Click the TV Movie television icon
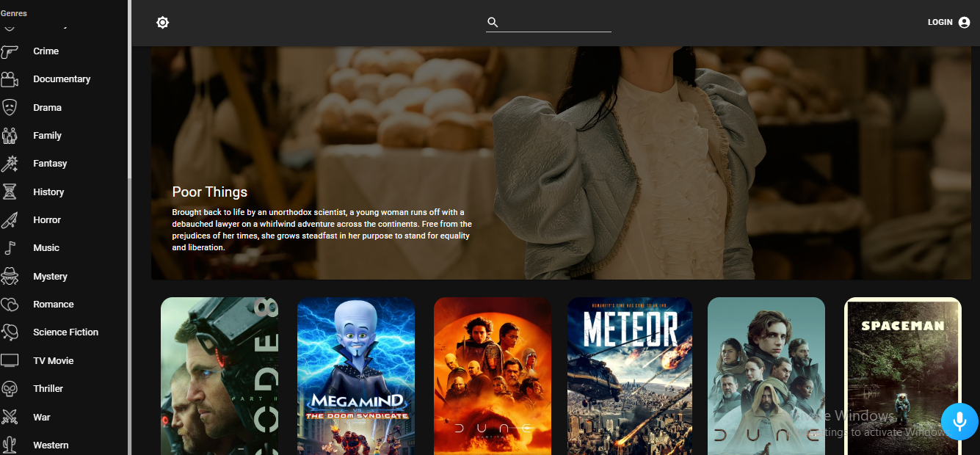Screen dimensions: 980x455 click(10, 361)
